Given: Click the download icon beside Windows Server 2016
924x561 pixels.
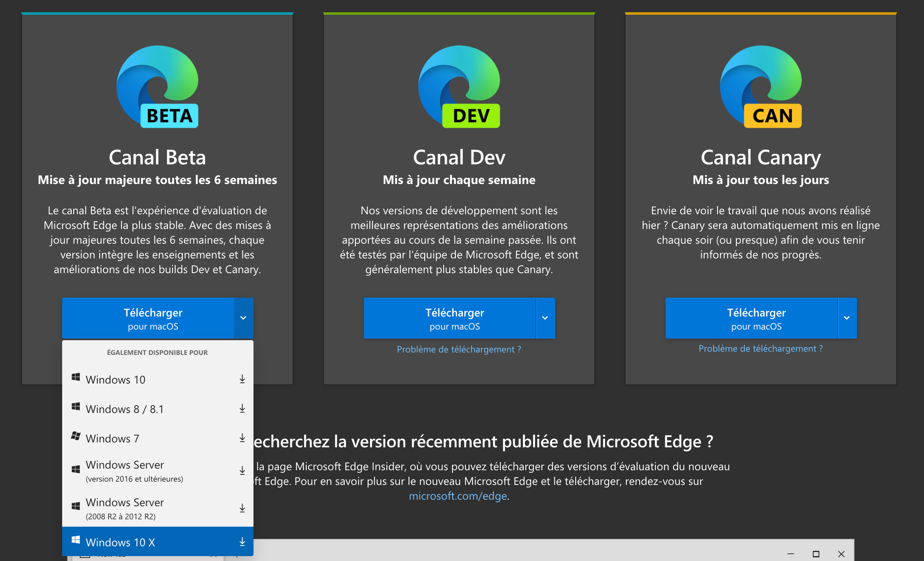Looking at the screenshot, I should point(242,470).
